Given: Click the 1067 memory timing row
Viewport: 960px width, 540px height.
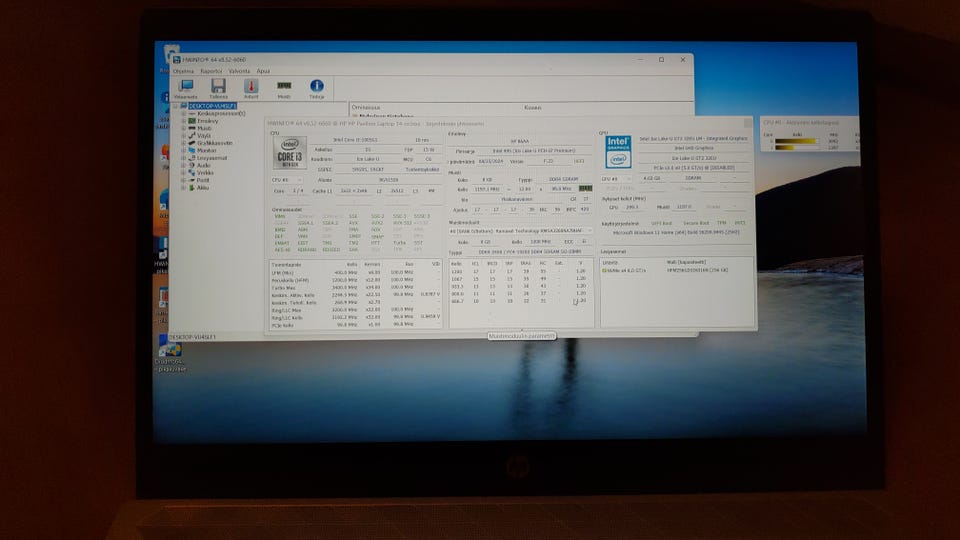Looking at the screenshot, I should pos(520,279).
